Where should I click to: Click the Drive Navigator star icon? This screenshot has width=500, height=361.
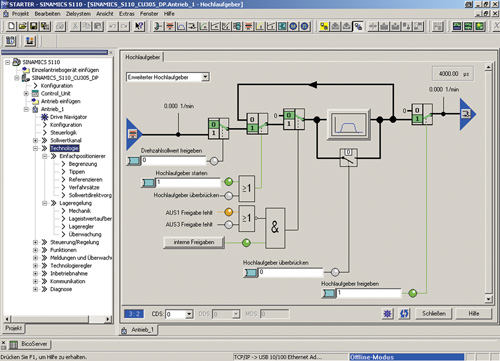[x=44, y=117]
